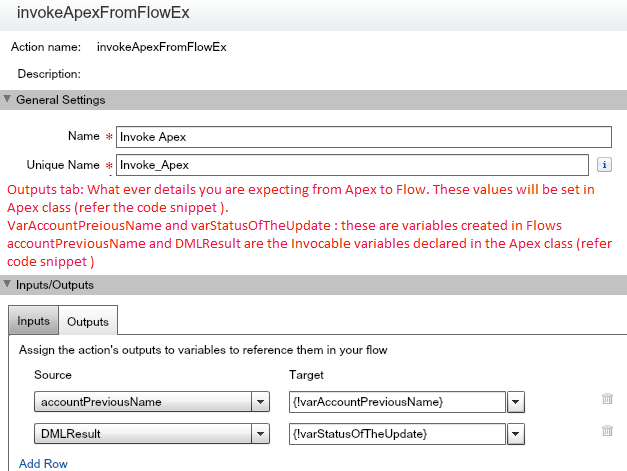
Task: Click the Target column header
Action: [x=306, y=375]
